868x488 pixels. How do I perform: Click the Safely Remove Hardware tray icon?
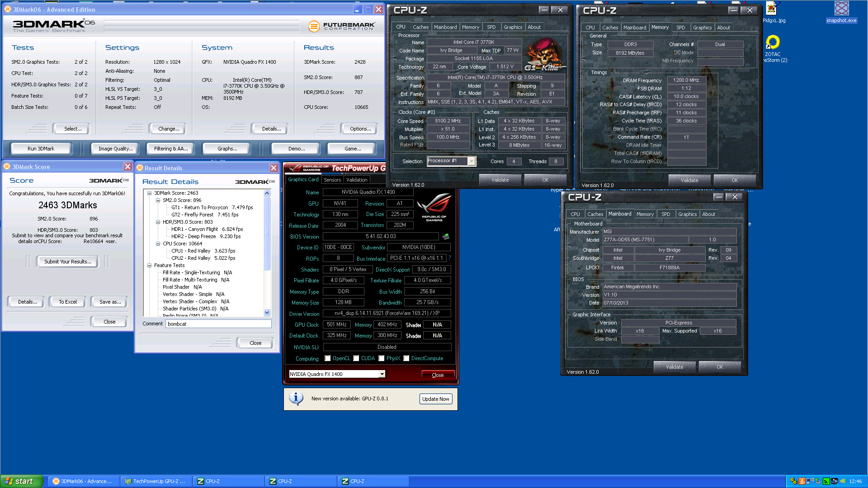point(818,481)
